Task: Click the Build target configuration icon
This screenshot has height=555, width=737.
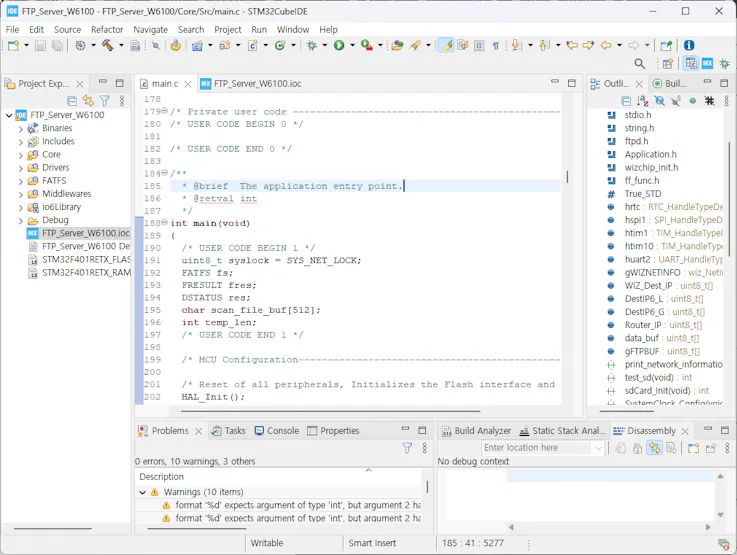Action: coord(80,45)
